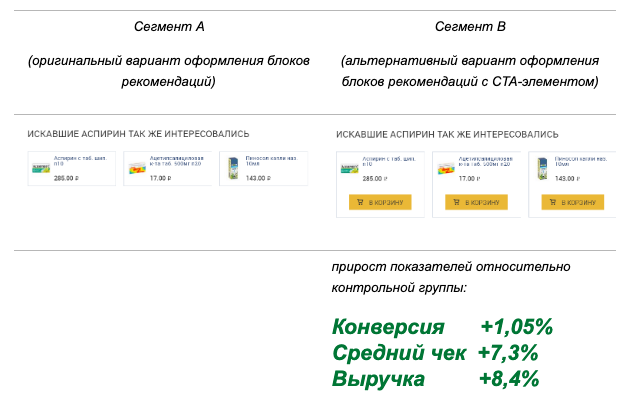
Task: Click the Средний чек +7,3% result line
Action: pos(435,353)
